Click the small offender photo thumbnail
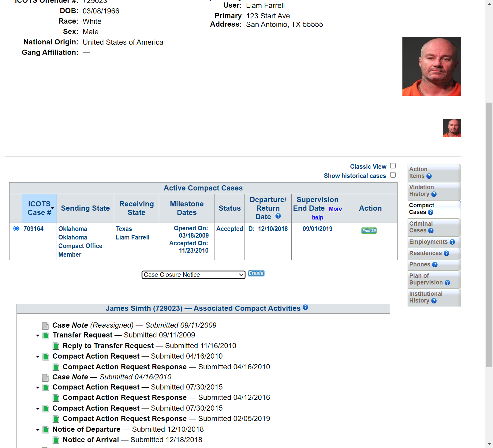 click(x=452, y=128)
